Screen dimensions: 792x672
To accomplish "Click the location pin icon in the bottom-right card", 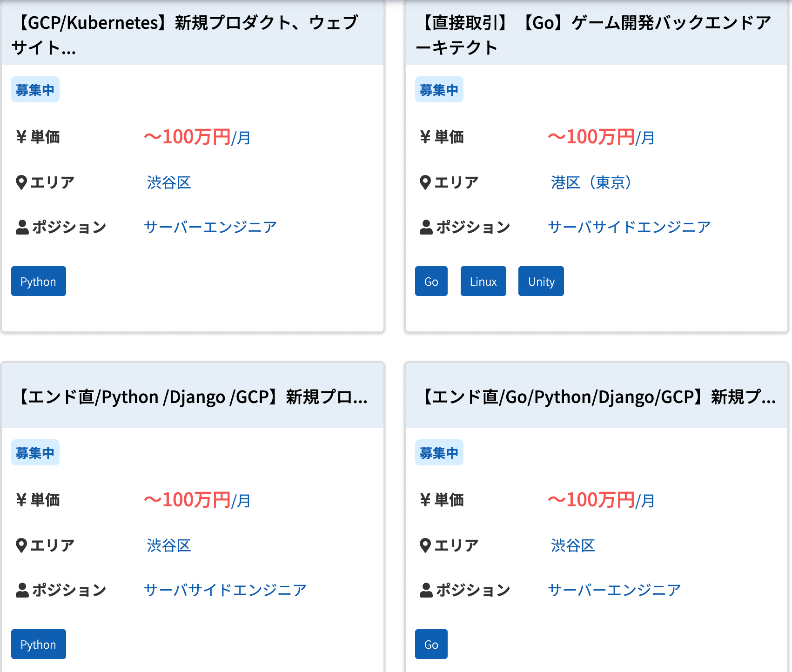I will [425, 545].
